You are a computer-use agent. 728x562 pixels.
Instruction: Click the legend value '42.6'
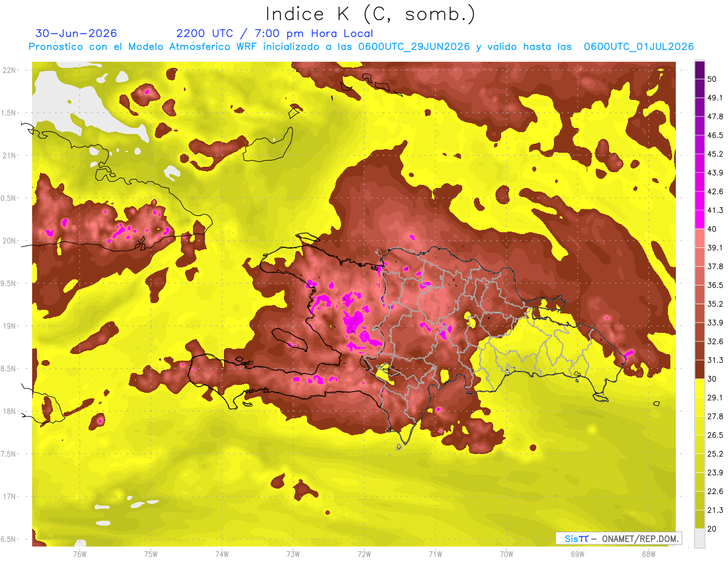coord(715,192)
